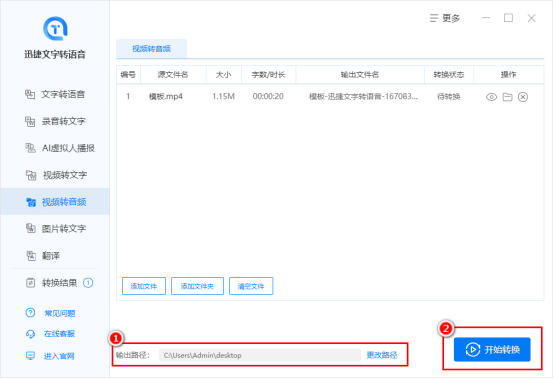Open output folder for 模板.mp4
Image resolution: width=554 pixels, height=379 pixels.
507,97
